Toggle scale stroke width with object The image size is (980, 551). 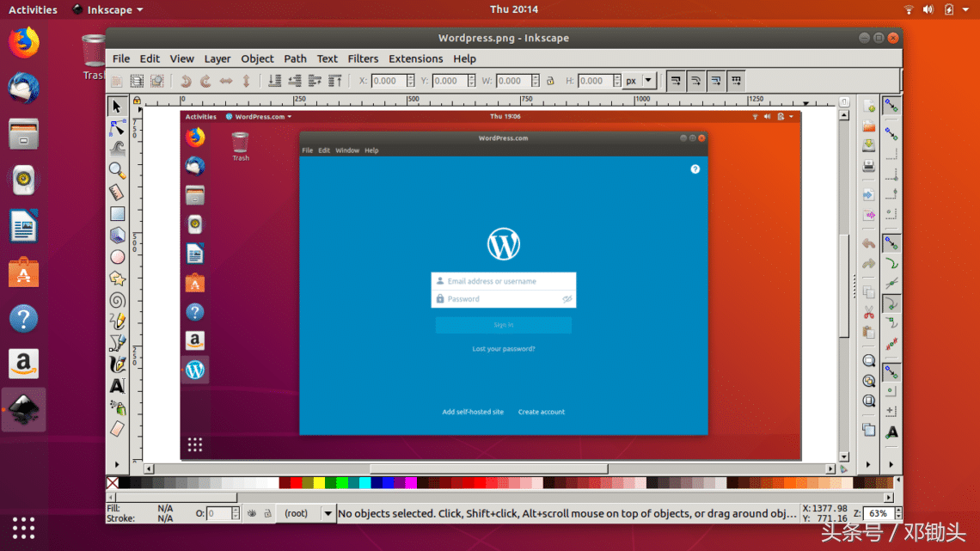pyautogui.click(x=676, y=81)
